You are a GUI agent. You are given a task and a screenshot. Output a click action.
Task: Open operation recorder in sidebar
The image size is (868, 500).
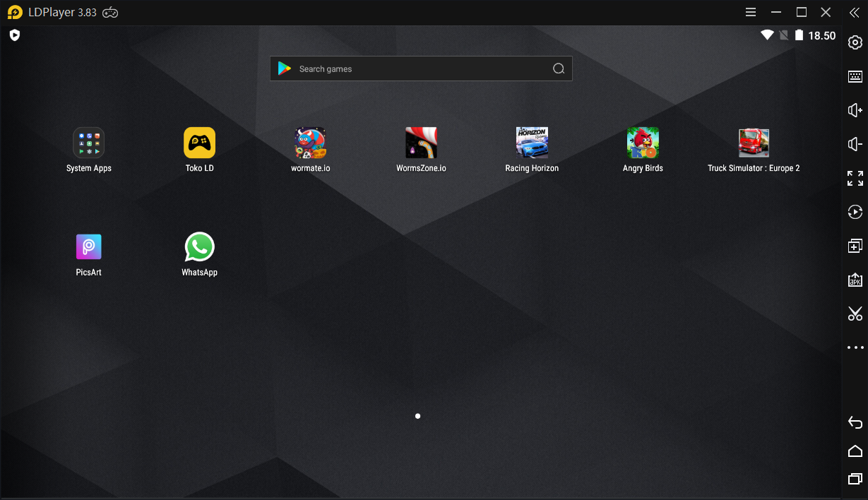click(855, 212)
